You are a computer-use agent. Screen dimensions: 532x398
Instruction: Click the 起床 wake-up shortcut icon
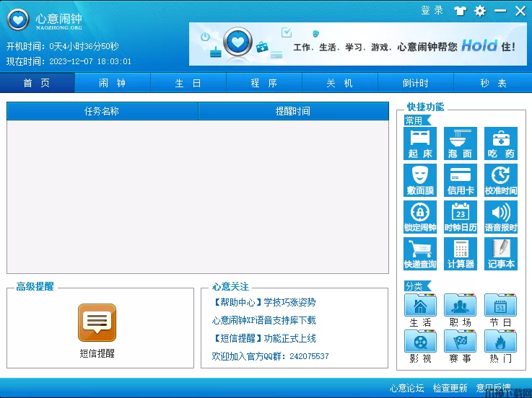click(x=420, y=143)
